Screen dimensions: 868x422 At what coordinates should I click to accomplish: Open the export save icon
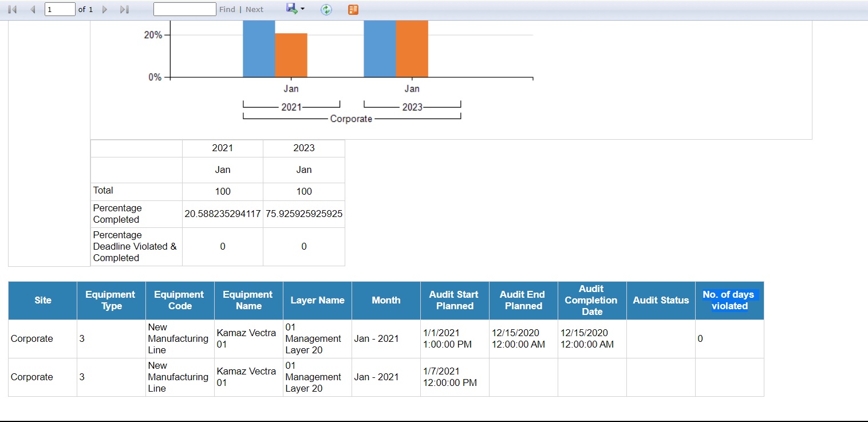point(291,9)
